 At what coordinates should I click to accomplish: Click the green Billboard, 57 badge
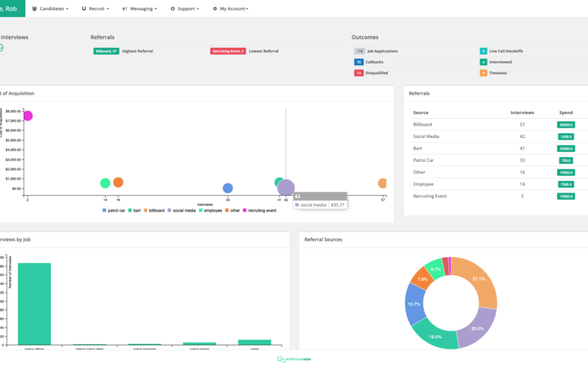pyautogui.click(x=106, y=51)
